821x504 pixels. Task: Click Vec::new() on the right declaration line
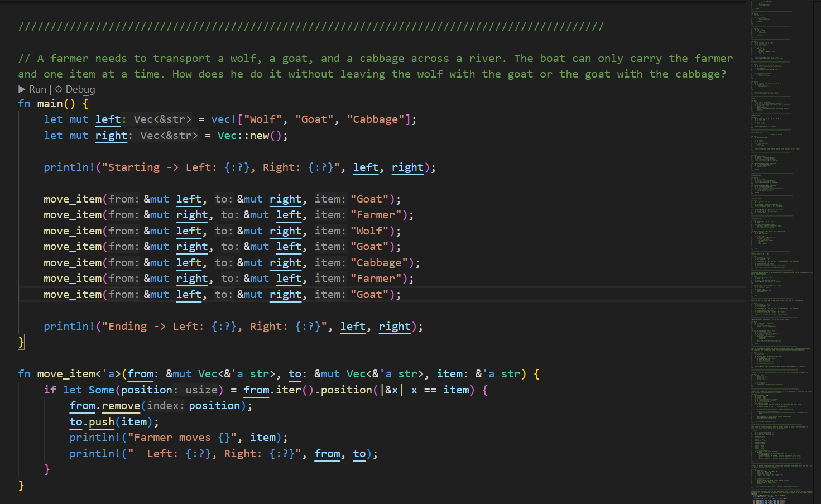tap(252, 136)
